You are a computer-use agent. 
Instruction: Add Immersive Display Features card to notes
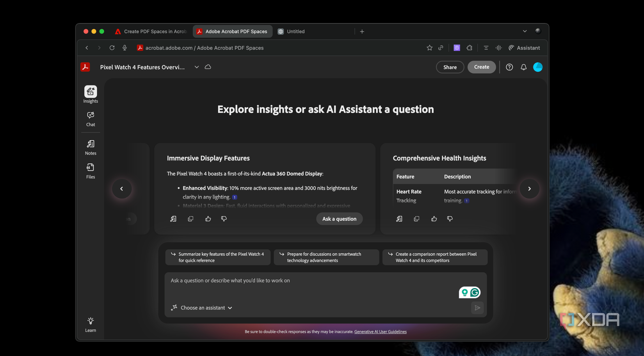click(173, 219)
